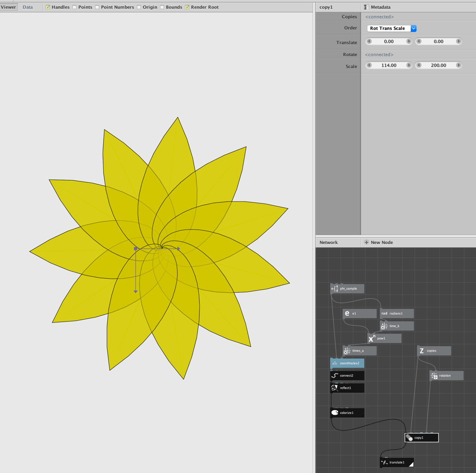Click the Metadata list icon
This screenshot has height=473, width=476.
367,7
